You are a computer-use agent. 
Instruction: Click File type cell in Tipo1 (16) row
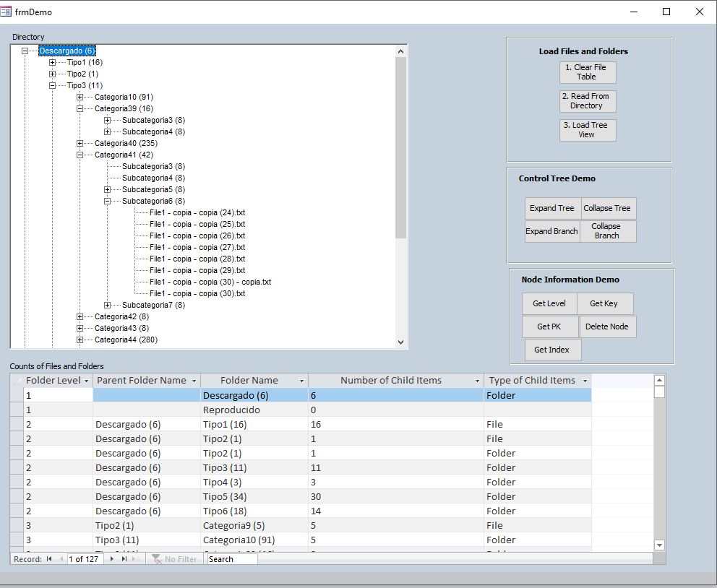tap(538, 425)
